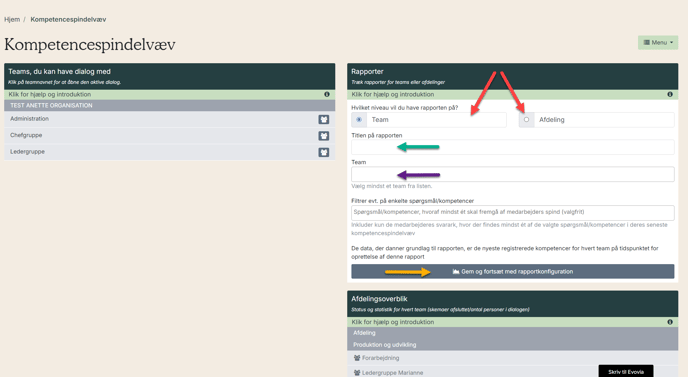
Task: Open the Team selection list field
Action: point(512,174)
